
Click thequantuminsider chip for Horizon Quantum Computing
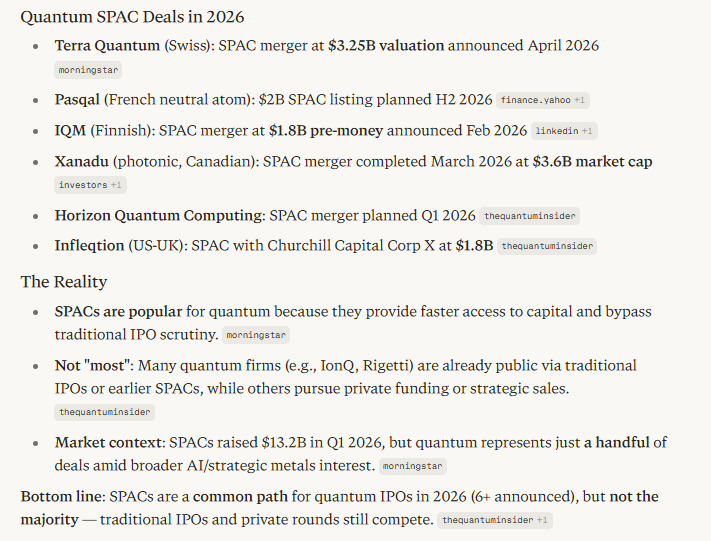click(530, 216)
